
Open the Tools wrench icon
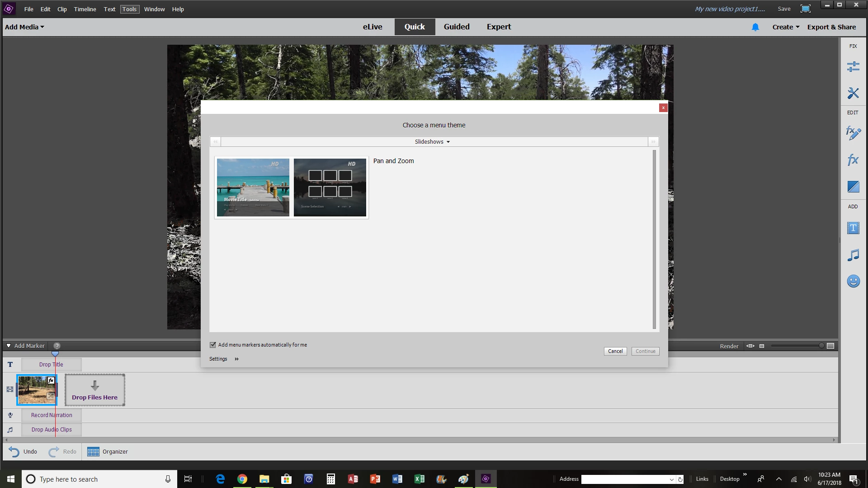coord(853,93)
